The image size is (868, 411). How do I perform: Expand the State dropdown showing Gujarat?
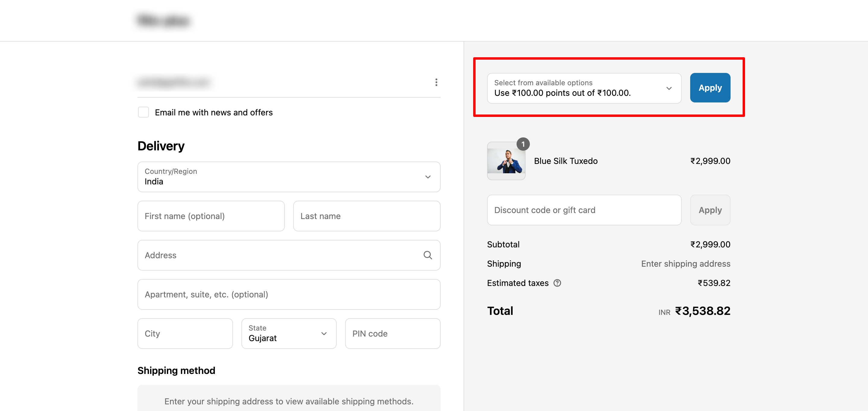288,333
